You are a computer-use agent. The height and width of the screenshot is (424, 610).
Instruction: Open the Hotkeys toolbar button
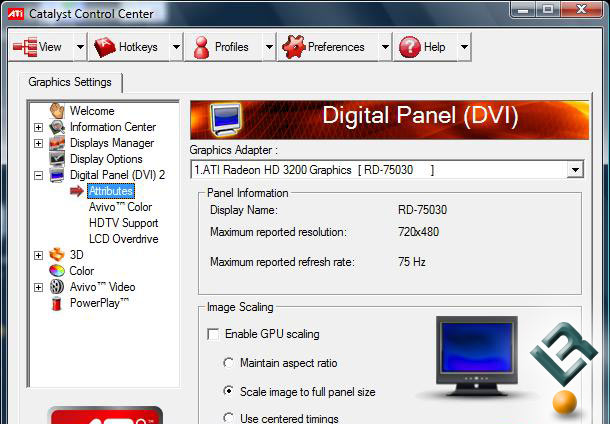pos(106,47)
